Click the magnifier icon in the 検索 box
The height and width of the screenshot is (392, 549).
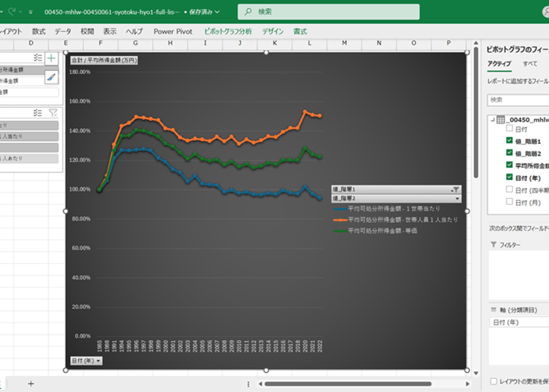click(x=248, y=11)
